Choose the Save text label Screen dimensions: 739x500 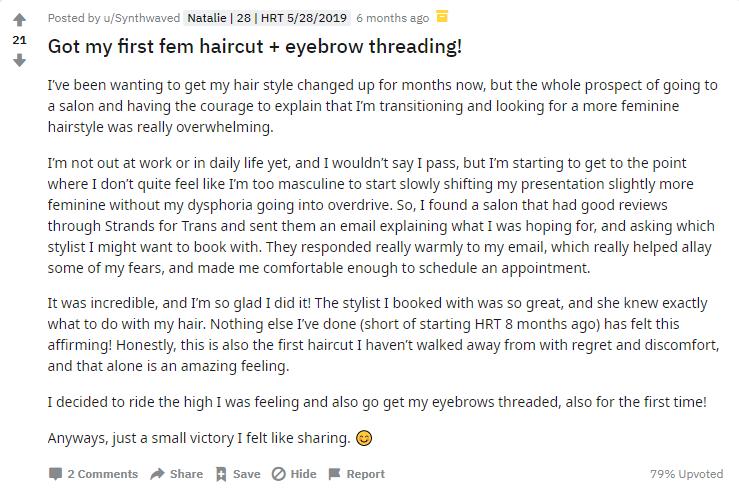(x=246, y=474)
